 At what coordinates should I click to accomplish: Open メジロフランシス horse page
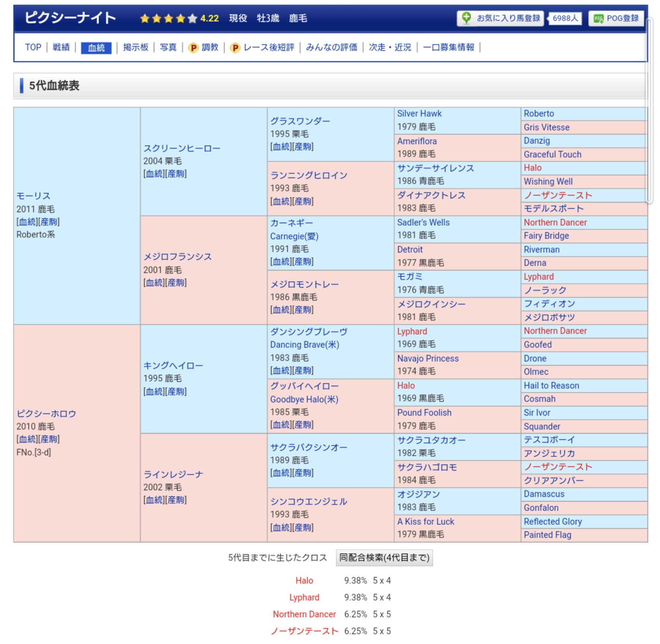tap(177, 256)
